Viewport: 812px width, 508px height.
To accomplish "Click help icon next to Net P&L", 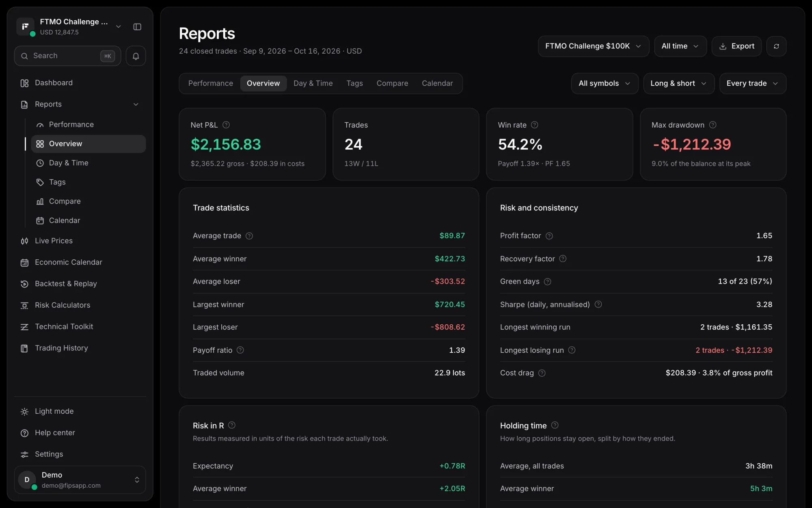I will (226, 125).
